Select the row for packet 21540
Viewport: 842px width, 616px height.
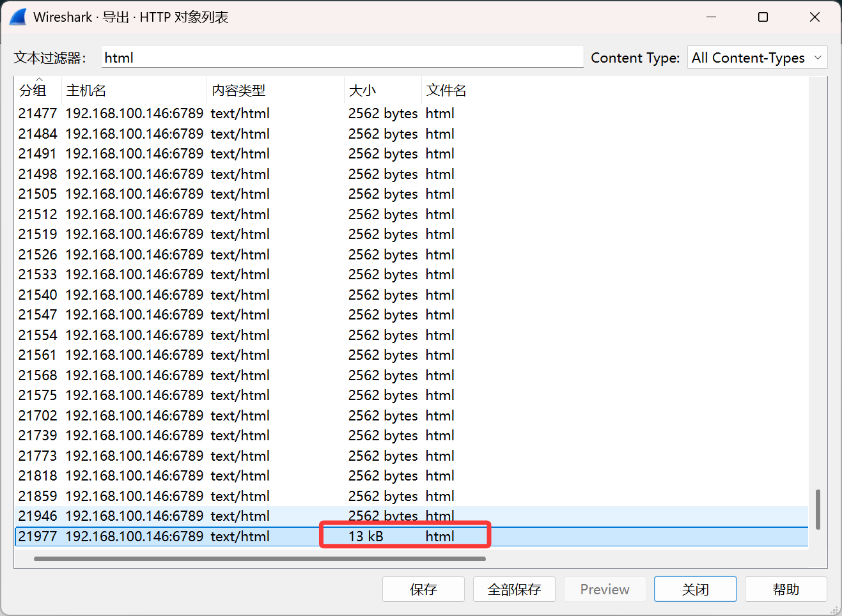point(411,295)
